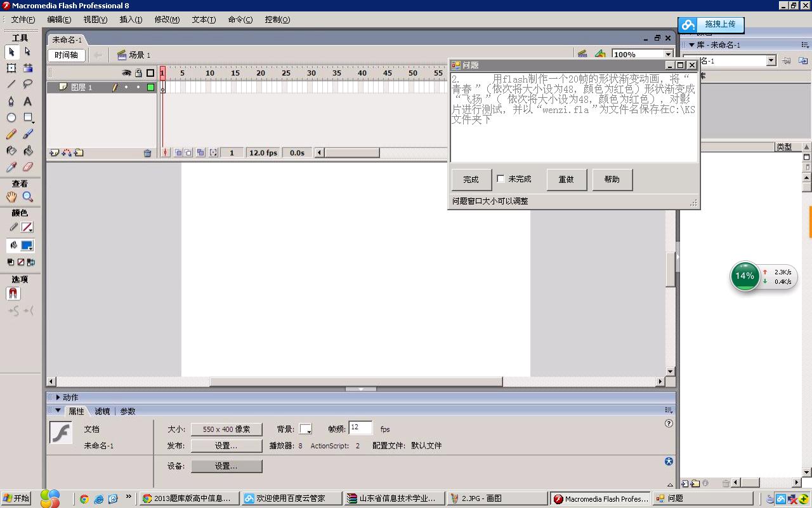
Task: Select the Text tool in the toolbox
Action: tap(27, 101)
